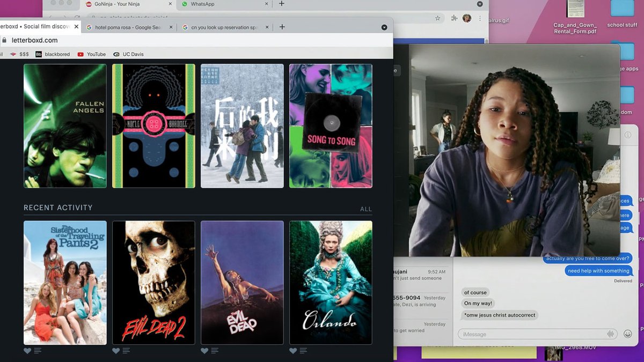Switch to GoNinja - Your Ninja tab
The image size is (644, 362).
pyautogui.click(x=129, y=4)
